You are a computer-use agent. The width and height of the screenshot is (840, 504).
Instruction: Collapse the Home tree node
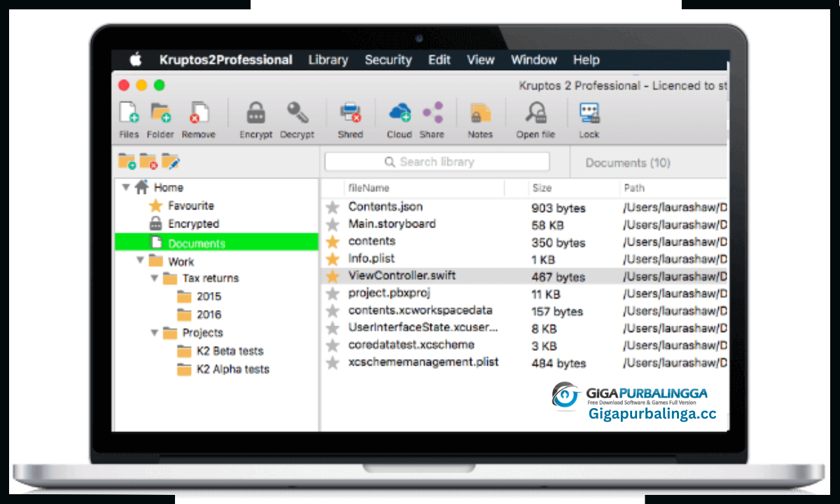[x=126, y=188]
